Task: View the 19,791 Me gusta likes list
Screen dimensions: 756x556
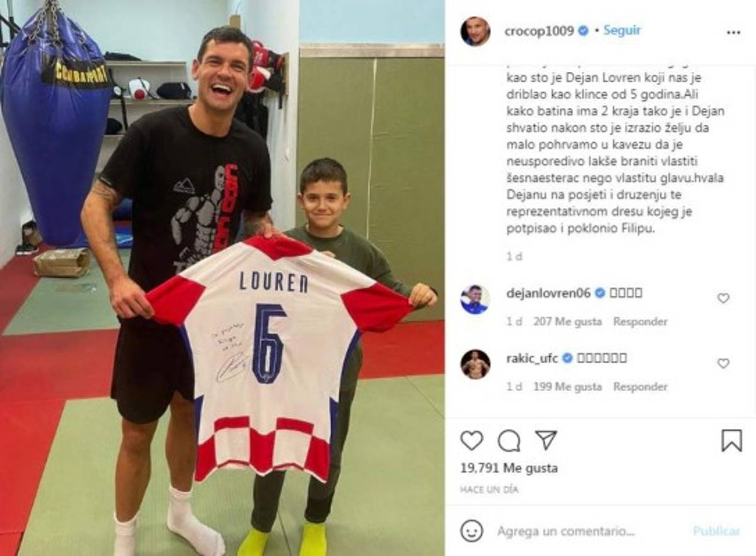Action: tap(509, 468)
